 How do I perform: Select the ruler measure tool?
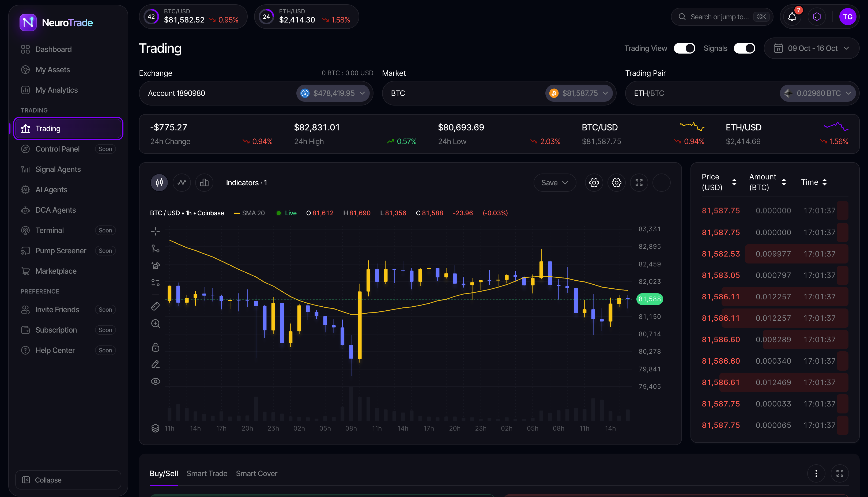coord(155,306)
